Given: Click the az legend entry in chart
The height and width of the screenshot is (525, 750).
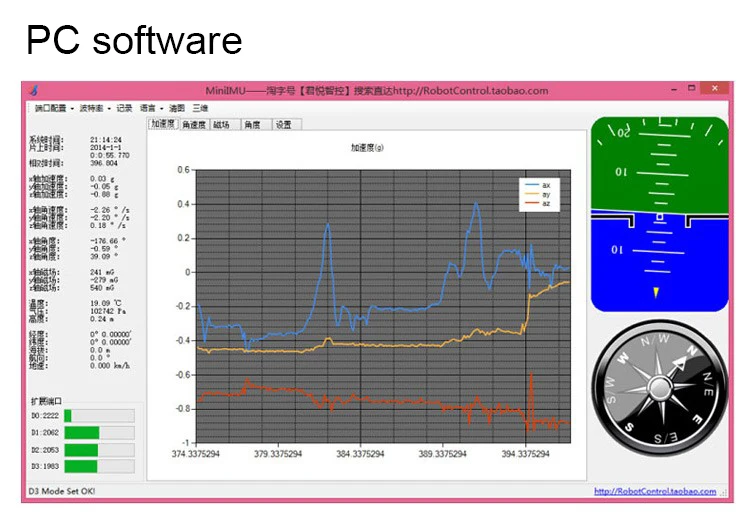Looking at the screenshot, I should pyautogui.click(x=538, y=203).
